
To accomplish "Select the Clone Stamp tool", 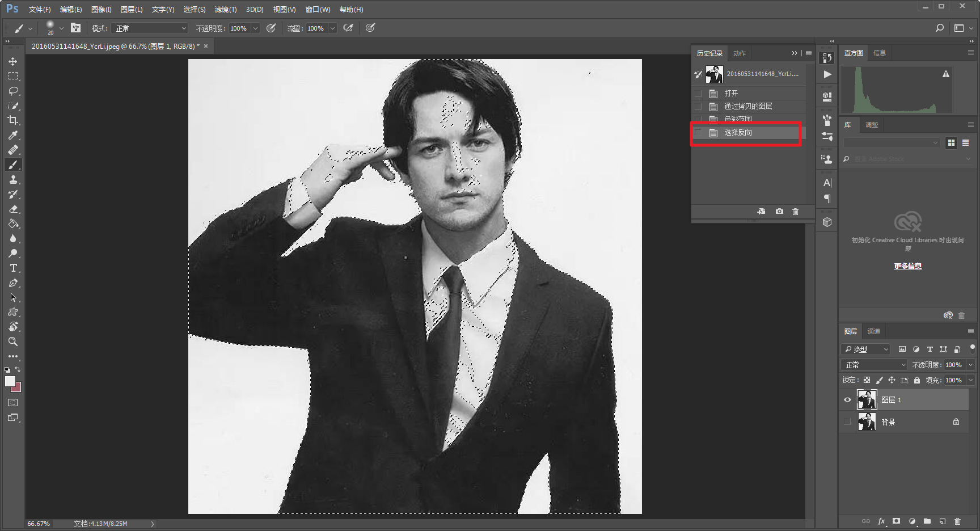I will coord(13,179).
